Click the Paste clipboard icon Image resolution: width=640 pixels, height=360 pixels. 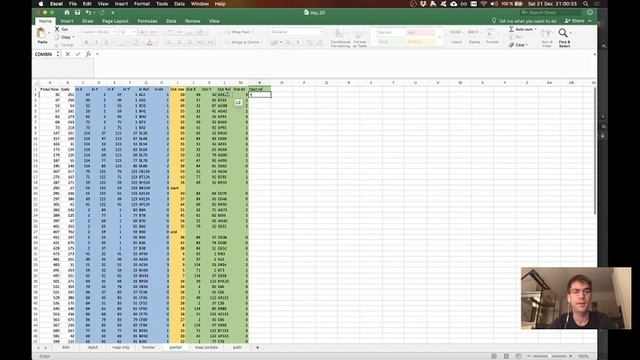tap(42, 33)
